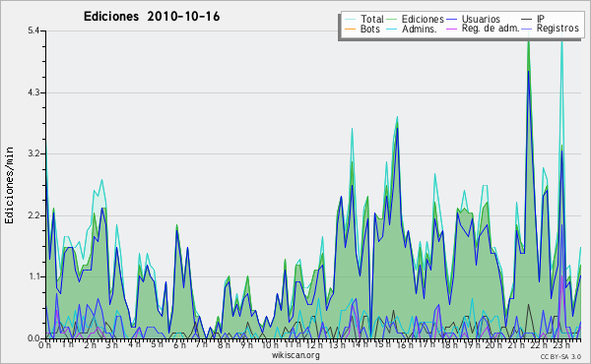
Task: Click the Registros legend label
Action: pyautogui.click(x=558, y=29)
